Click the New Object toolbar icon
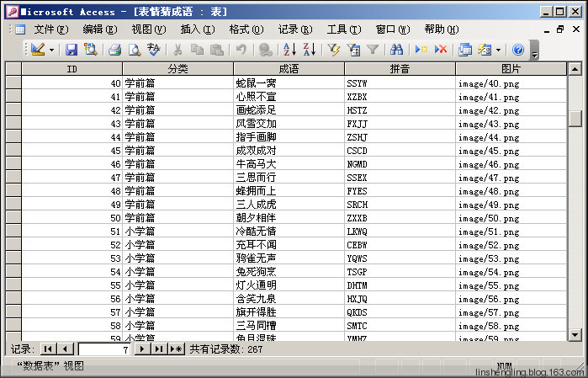Image resolution: width=588 pixels, height=378 pixels. click(x=485, y=50)
